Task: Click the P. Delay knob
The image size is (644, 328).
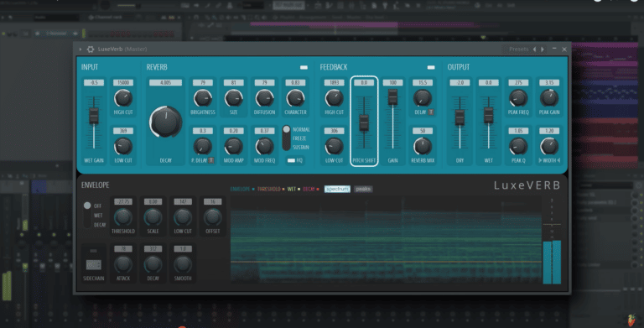Action: point(202,146)
